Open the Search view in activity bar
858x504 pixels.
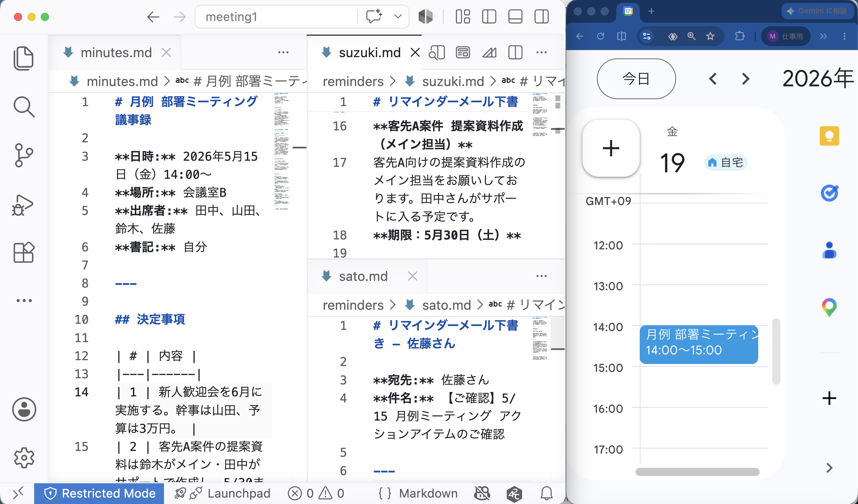click(x=23, y=107)
